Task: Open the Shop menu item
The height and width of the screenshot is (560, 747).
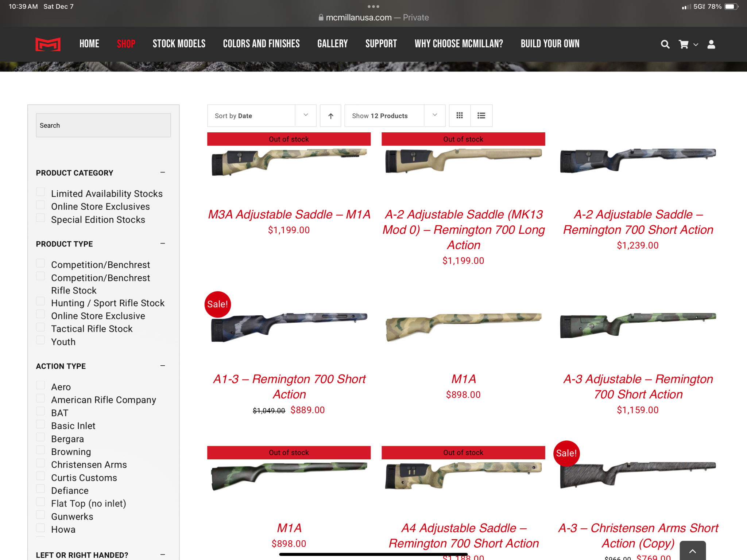Action: (x=126, y=44)
